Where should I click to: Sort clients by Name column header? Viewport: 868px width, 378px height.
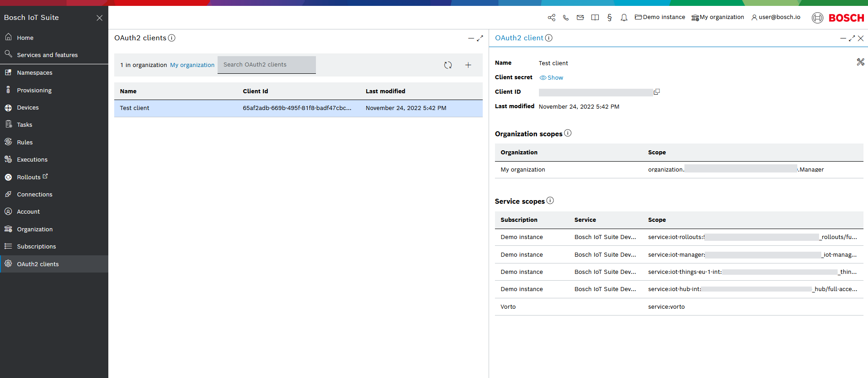pos(128,91)
